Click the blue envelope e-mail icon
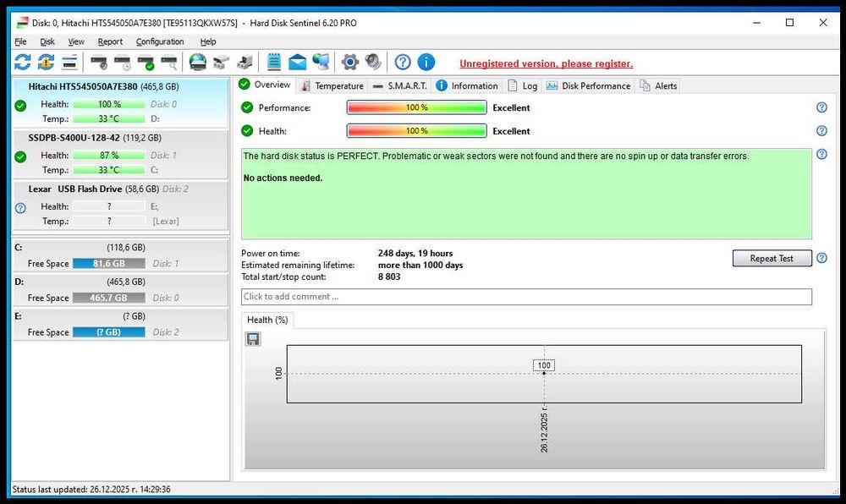846x504 pixels. click(x=297, y=63)
